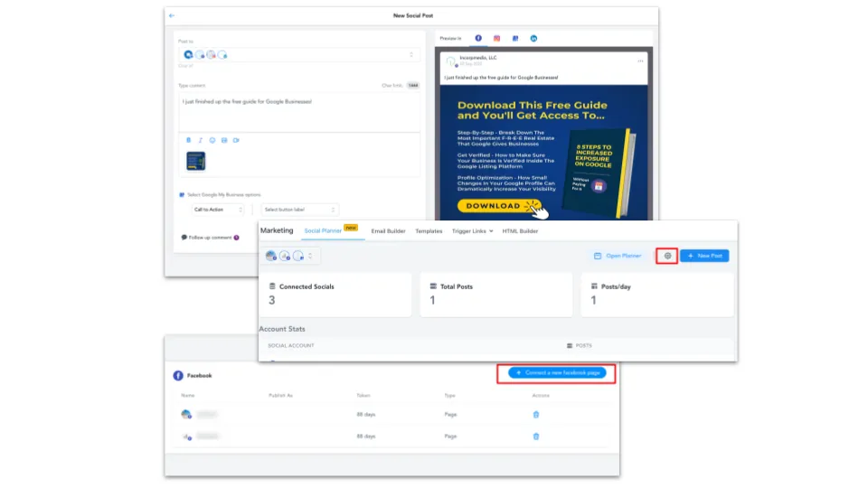
Task: Open emoji picker in post editor
Action: pyautogui.click(x=212, y=140)
